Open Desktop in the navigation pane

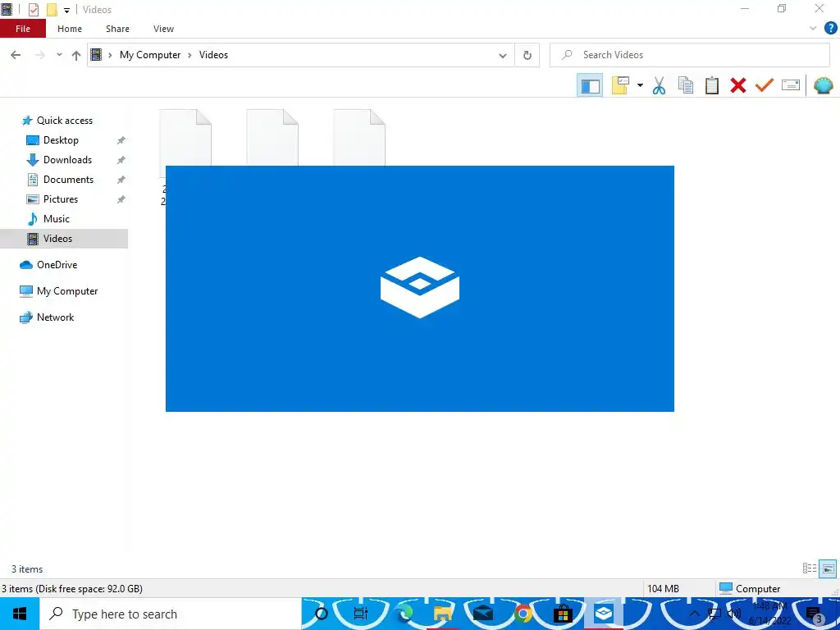61,140
